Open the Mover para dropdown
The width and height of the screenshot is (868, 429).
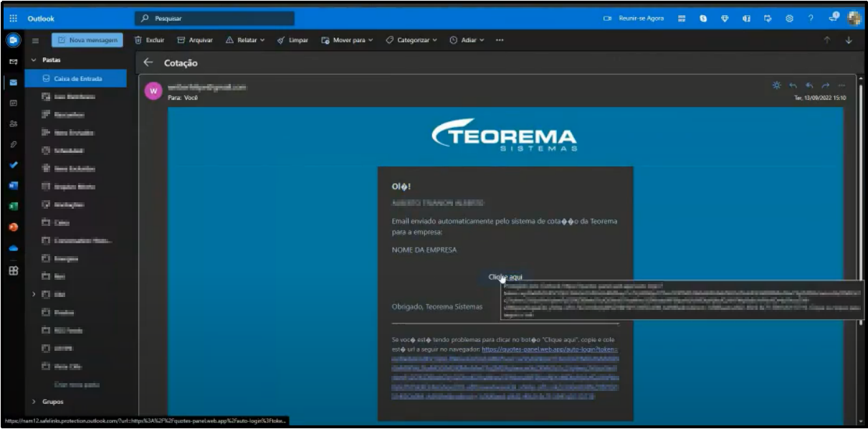point(347,39)
